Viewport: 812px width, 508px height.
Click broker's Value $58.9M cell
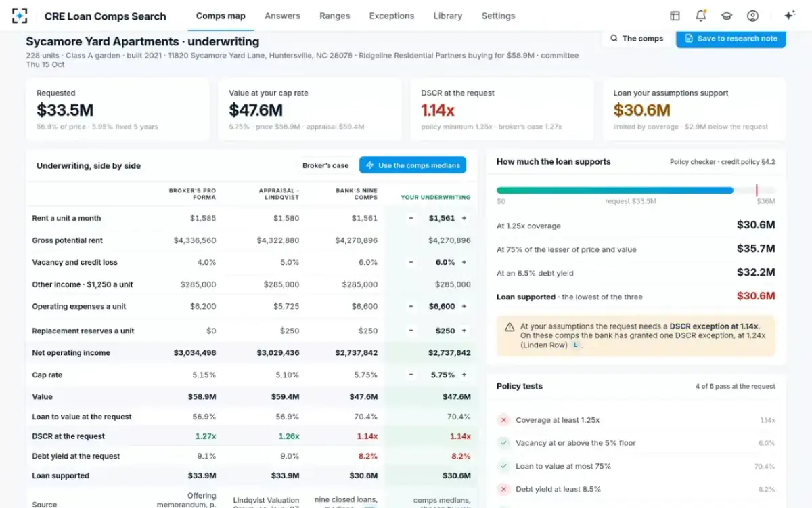pyautogui.click(x=202, y=397)
